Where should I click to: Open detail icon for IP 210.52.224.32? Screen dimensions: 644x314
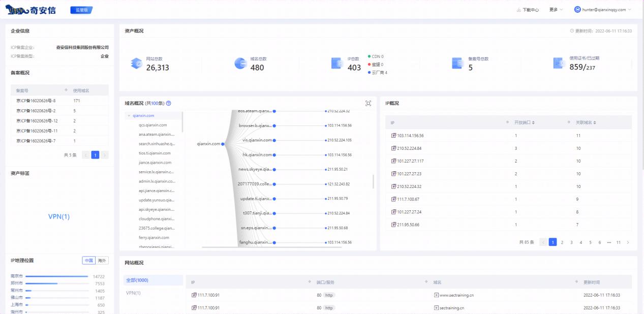pos(393,186)
